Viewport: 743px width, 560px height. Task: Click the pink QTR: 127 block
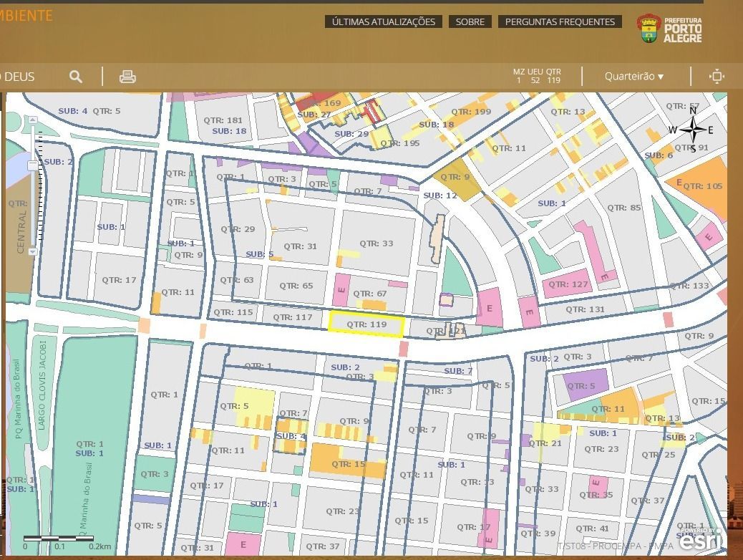pyautogui.click(x=568, y=284)
